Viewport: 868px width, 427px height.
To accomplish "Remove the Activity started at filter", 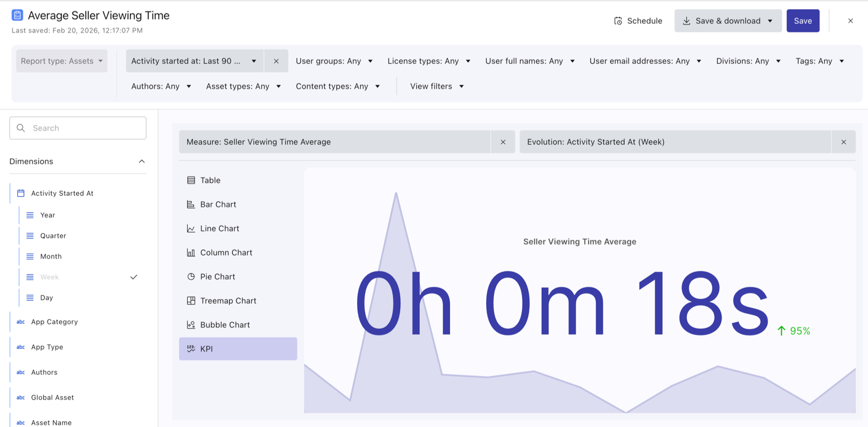I will click(x=276, y=61).
